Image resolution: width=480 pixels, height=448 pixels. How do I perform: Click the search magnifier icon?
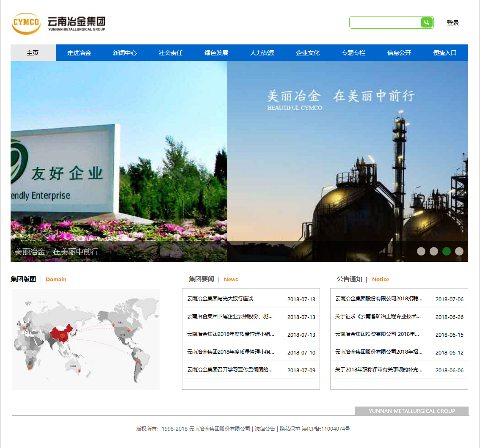click(x=426, y=22)
